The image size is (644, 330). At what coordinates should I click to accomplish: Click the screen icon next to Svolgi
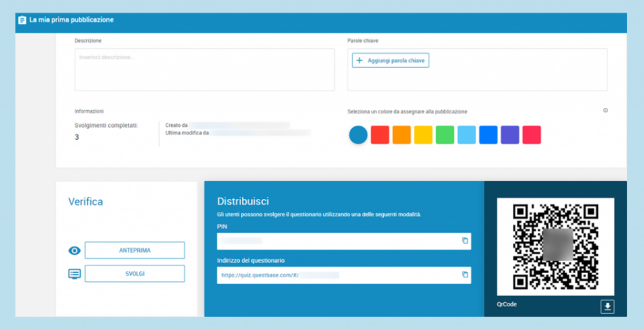point(74,274)
